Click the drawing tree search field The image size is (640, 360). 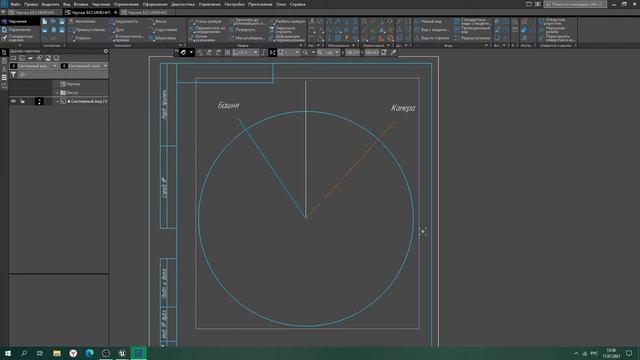[63, 75]
